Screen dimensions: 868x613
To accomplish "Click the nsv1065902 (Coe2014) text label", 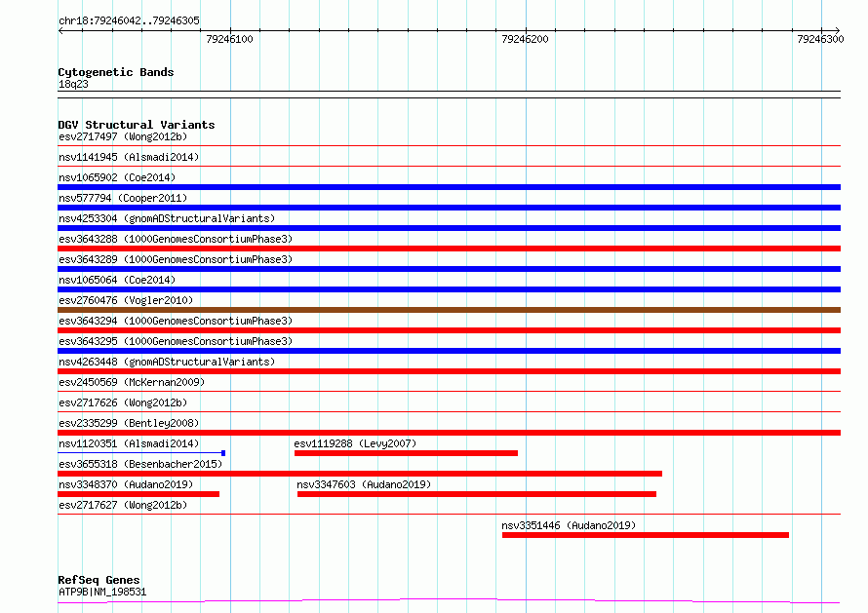I will click(117, 177).
